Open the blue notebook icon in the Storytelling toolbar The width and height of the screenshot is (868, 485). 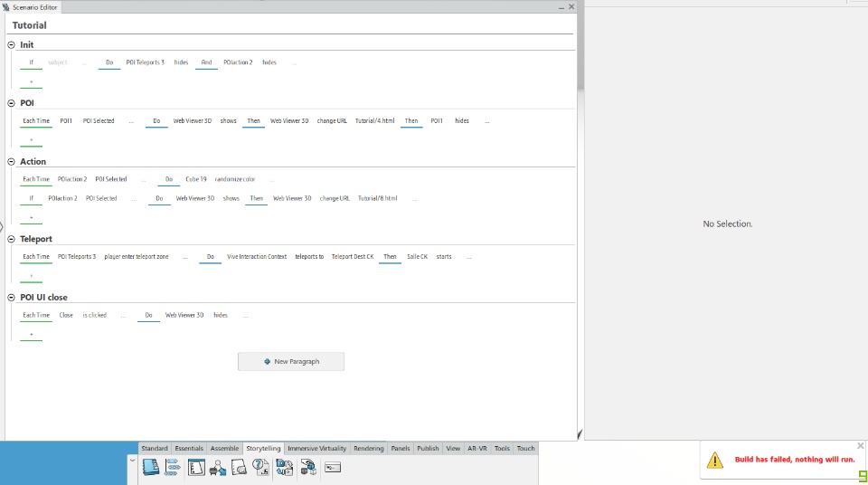[150, 467]
